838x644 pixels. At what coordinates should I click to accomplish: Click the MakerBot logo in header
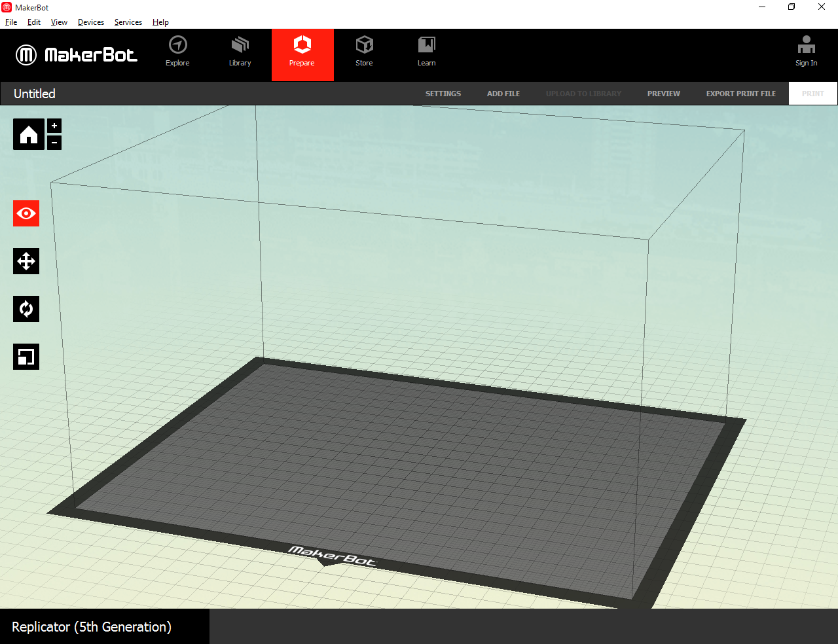click(77, 55)
